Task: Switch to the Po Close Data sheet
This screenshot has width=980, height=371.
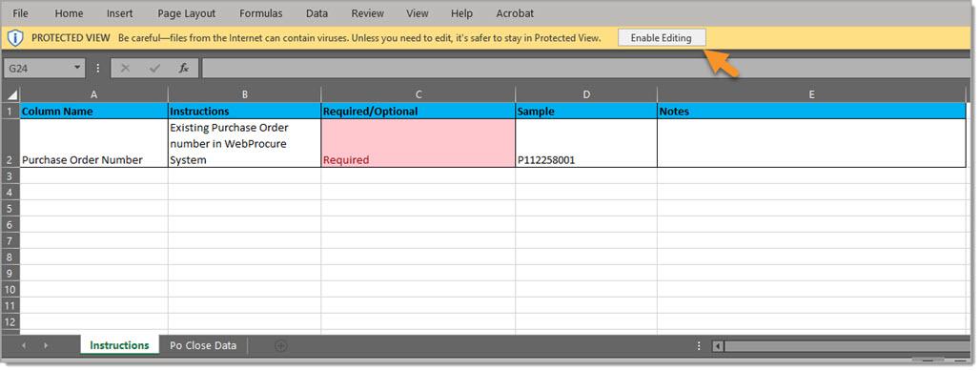Action: click(203, 345)
